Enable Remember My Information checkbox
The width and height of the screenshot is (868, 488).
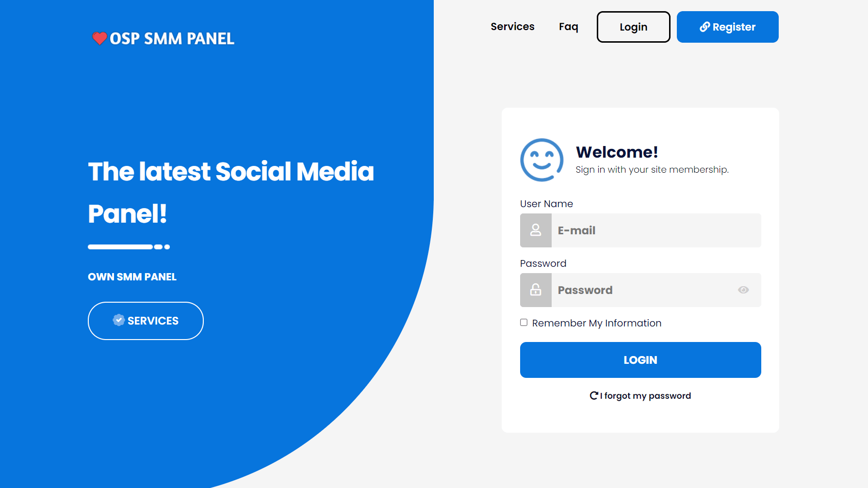click(524, 323)
